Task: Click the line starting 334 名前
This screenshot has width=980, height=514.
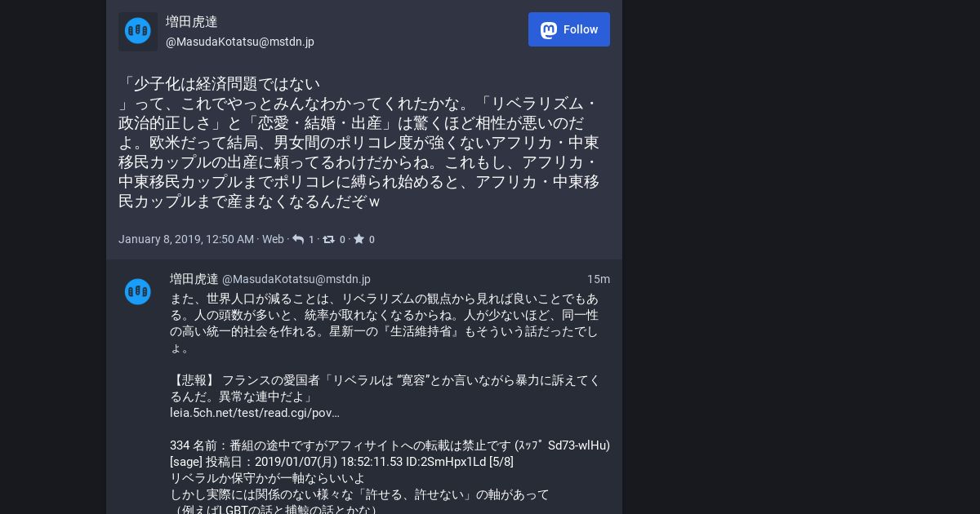Action: 390,445
